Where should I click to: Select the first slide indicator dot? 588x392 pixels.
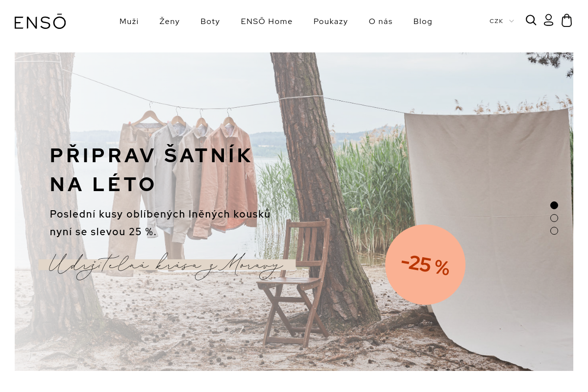[554, 205]
